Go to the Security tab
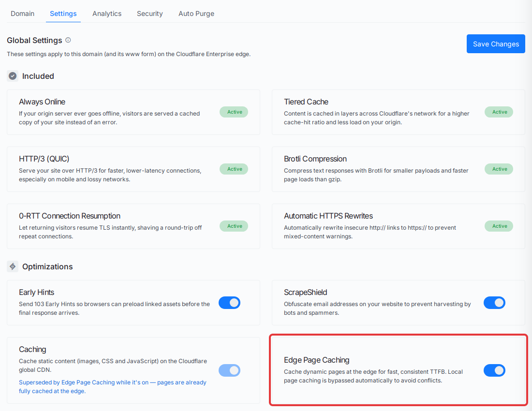Viewport: 532px width, 411px height. coord(149,14)
